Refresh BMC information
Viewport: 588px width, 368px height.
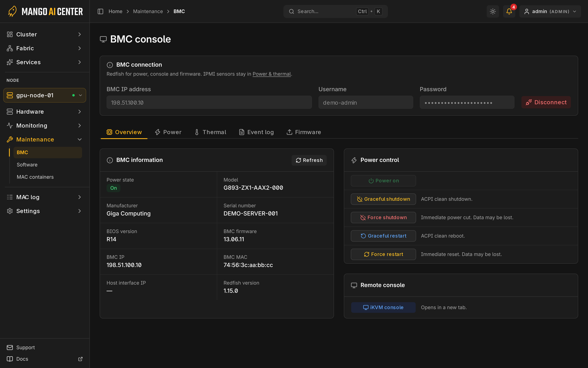point(309,160)
